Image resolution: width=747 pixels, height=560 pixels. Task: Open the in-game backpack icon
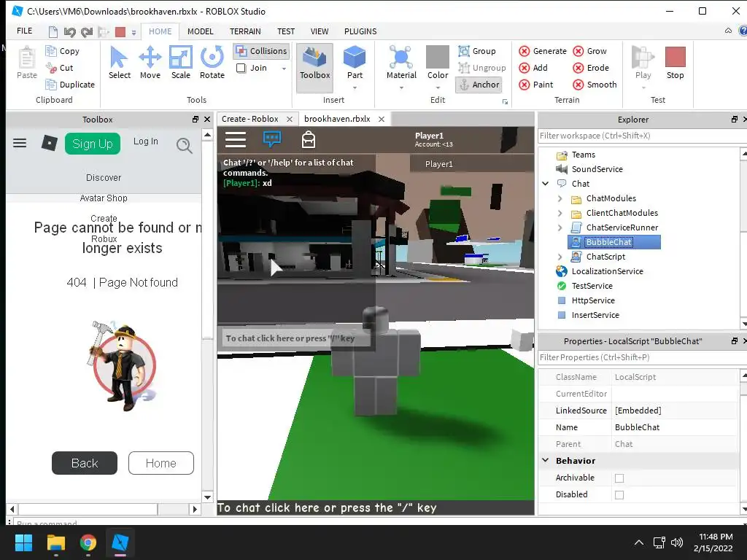309,139
